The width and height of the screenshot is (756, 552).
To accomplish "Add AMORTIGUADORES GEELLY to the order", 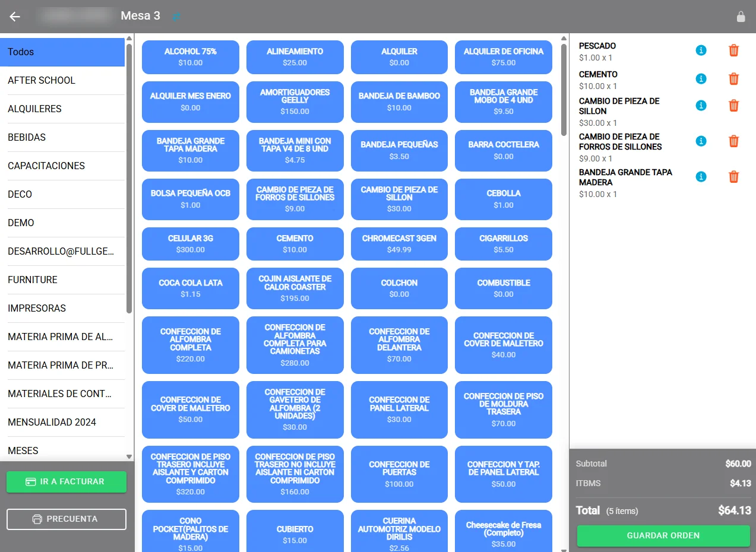I will click(x=295, y=102).
